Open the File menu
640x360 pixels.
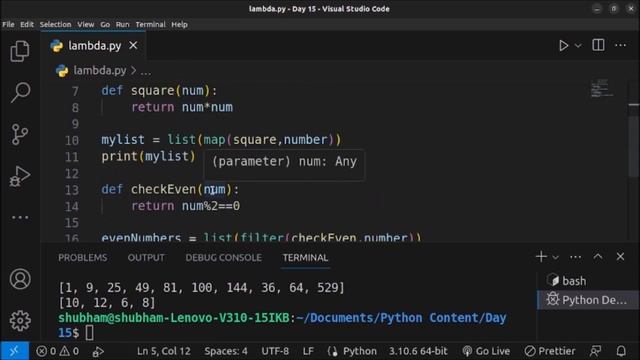pos(8,24)
